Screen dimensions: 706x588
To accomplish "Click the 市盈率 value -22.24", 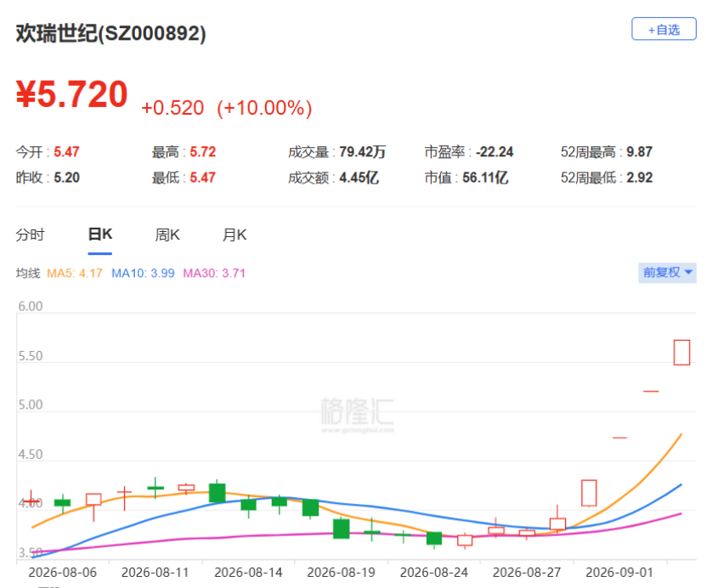I will click(x=494, y=152).
